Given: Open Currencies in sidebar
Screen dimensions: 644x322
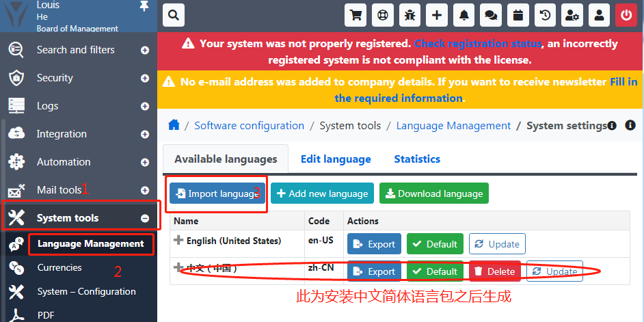Looking at the screenshot, I should (x=59, y=267).
